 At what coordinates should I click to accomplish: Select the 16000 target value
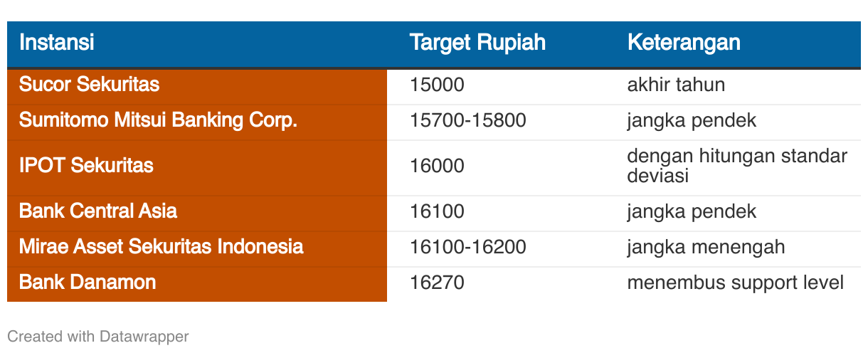point(437,166)
